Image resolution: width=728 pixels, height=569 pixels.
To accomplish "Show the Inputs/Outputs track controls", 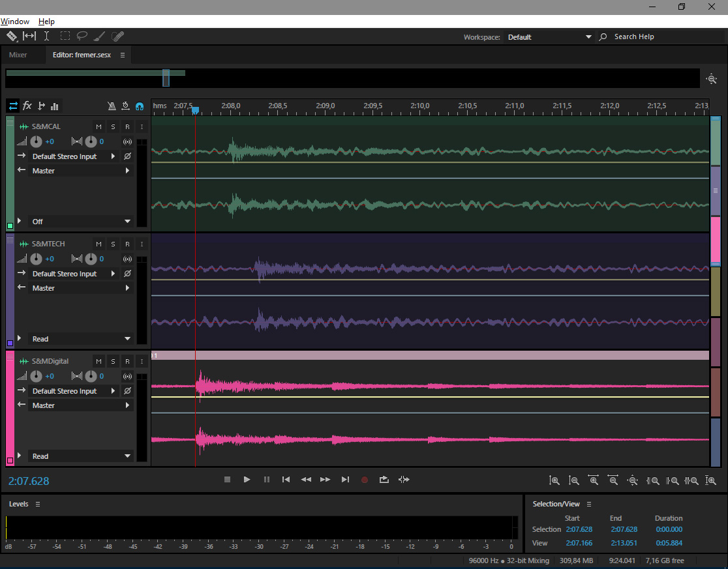I will 13,106.
